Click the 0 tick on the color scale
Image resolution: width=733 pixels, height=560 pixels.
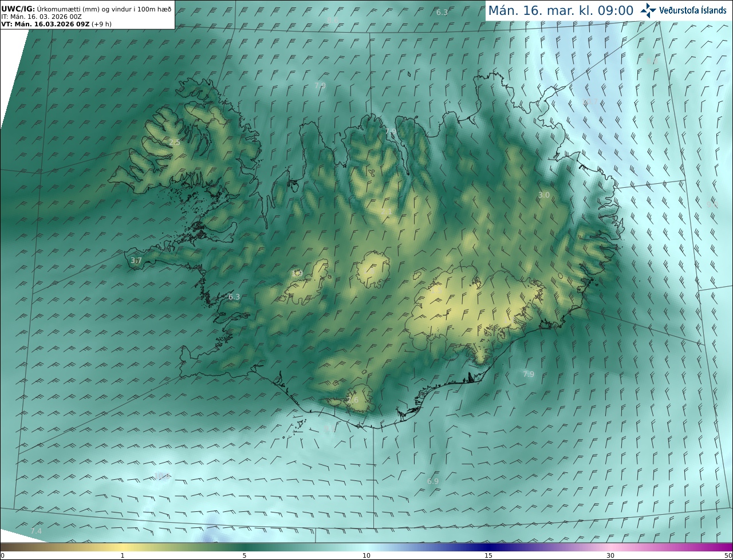2,555
